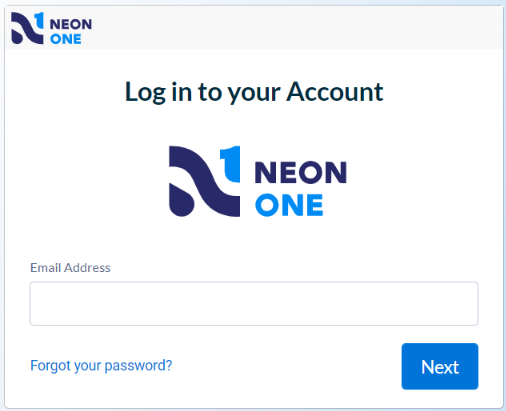506x411 pixels.
Task: Click the gray header bar beside logo
Action: 297,28
